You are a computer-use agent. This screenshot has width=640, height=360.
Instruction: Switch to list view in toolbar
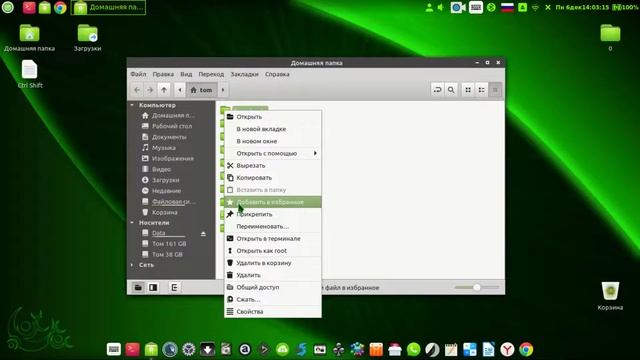pyautogui.click(x=482, y=90)
